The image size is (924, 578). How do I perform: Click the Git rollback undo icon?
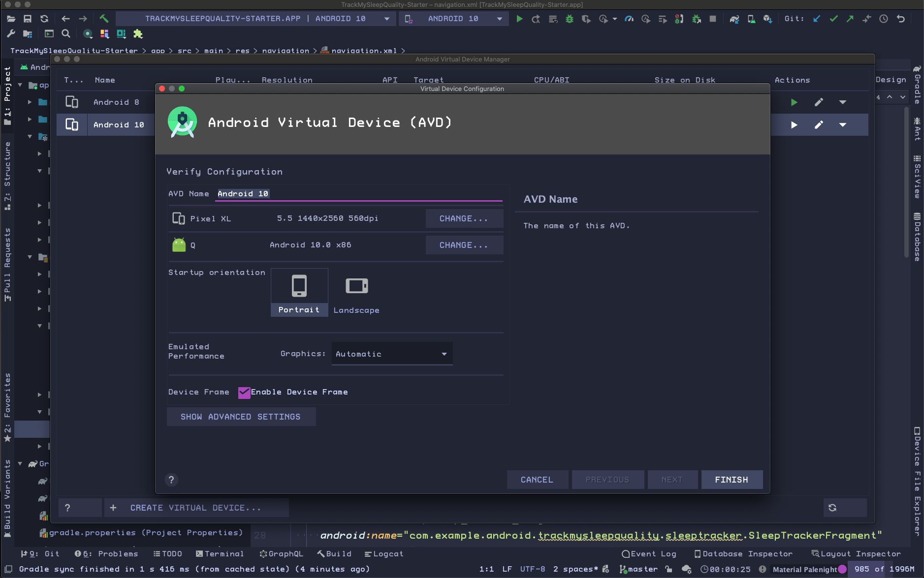[901, 19]
